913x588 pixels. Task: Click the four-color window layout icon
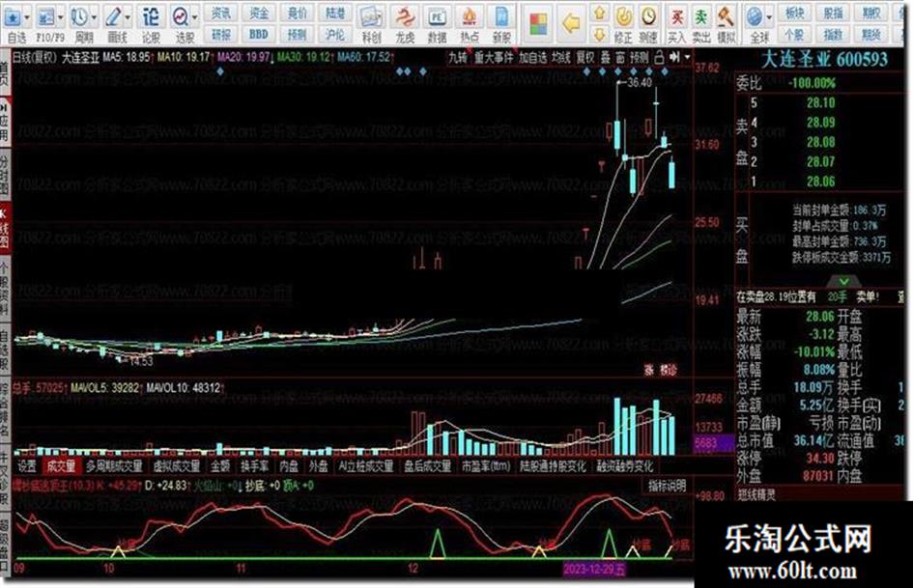tap(539, 24)
